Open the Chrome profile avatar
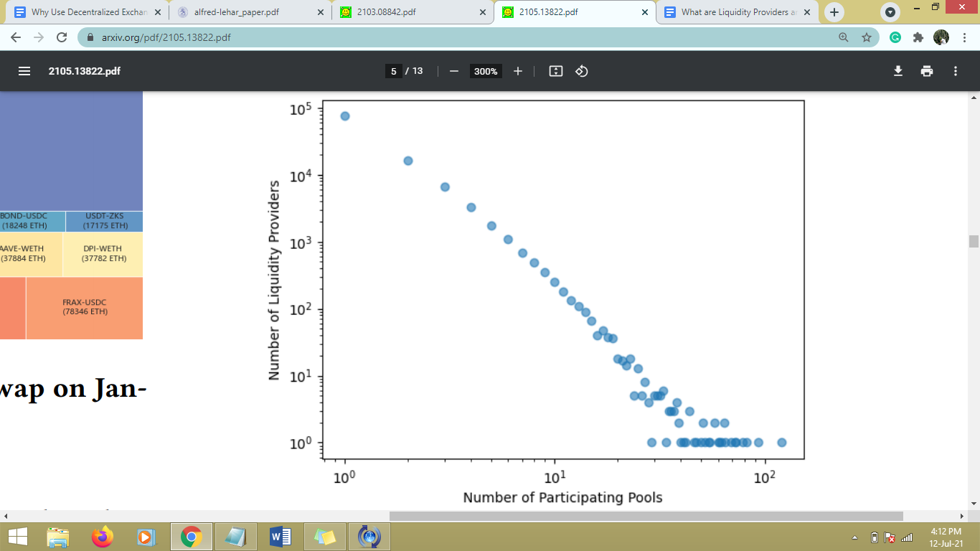The image size is (980, 551). [x=941, y=37]
